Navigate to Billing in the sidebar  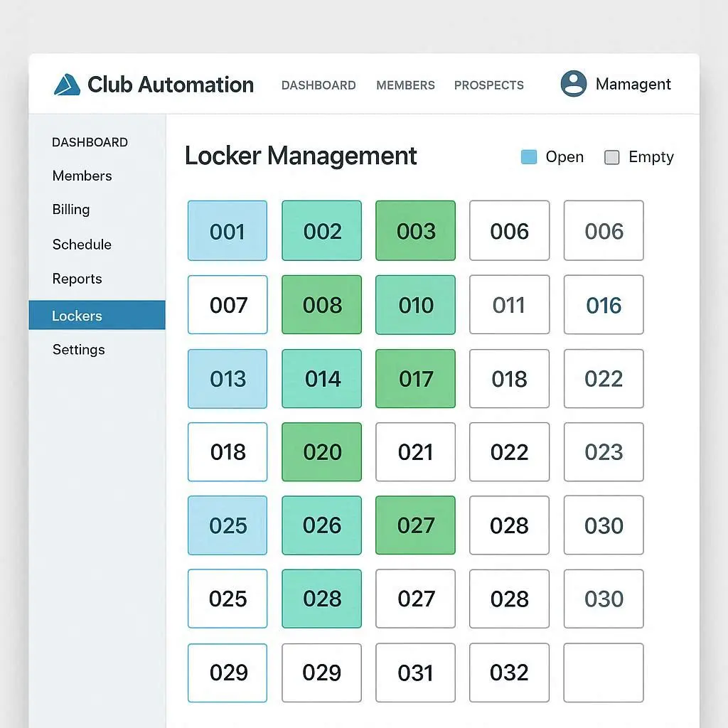click(x=71, y=210)
